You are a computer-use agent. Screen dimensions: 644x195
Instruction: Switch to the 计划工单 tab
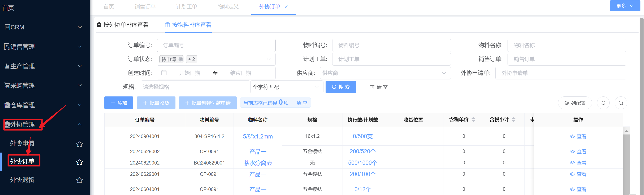click(x=187, y=7)
